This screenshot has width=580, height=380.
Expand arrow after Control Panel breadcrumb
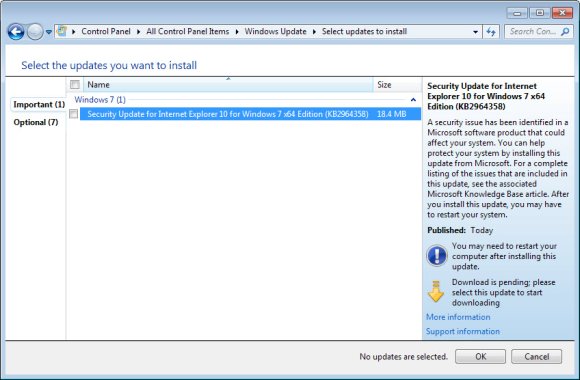139,32
